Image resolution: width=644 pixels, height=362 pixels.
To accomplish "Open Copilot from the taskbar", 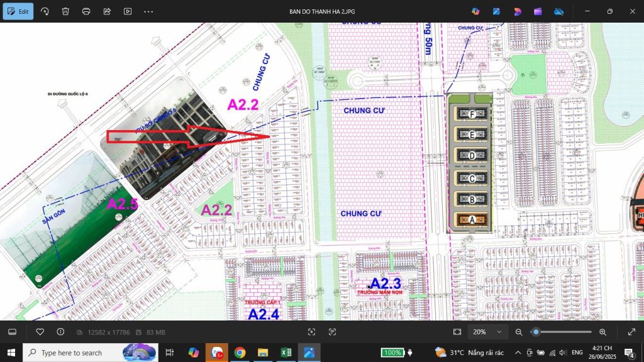I will [194, 353].
